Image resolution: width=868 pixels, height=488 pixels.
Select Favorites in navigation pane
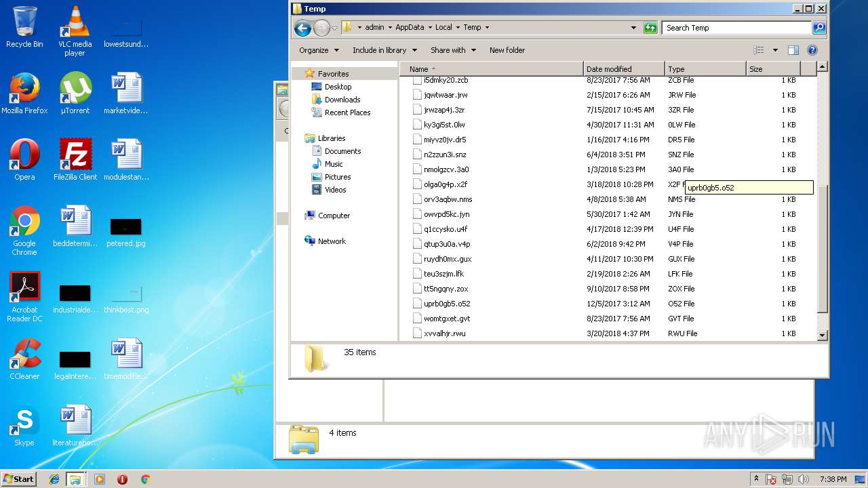tap(334, 74)
